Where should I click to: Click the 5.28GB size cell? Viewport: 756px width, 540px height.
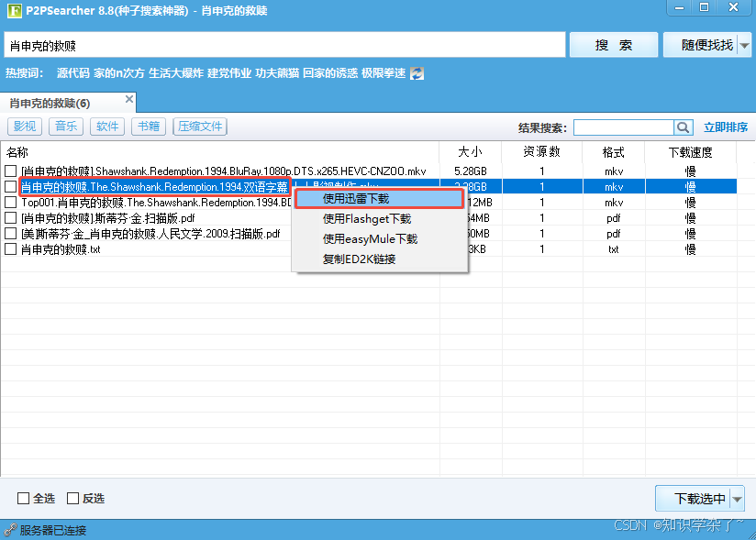470,171
